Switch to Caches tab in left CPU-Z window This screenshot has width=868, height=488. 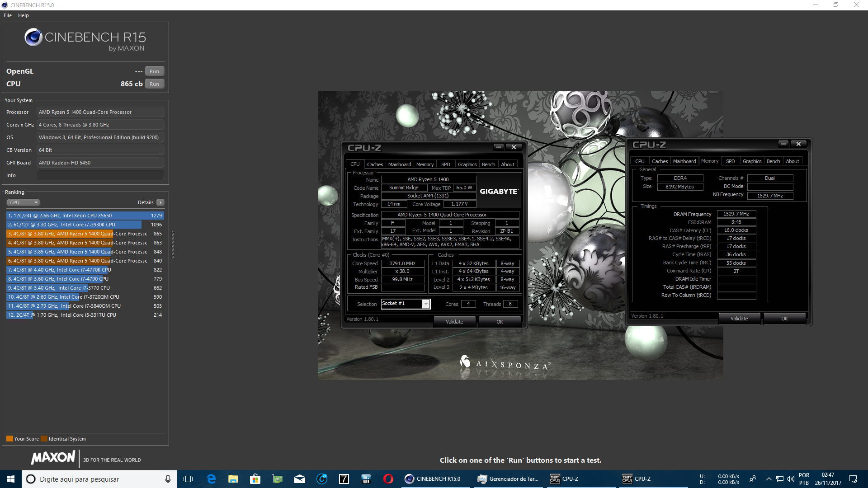[x=375, y=164]
